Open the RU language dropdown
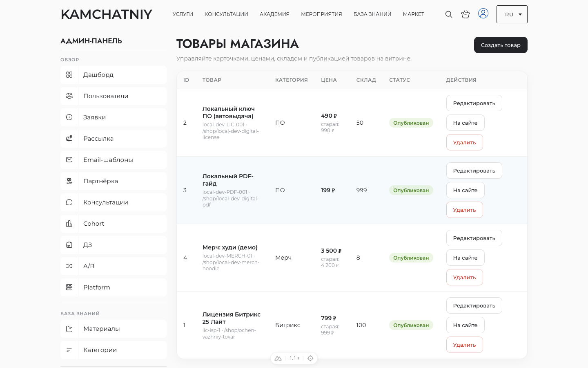 [512, 14]
